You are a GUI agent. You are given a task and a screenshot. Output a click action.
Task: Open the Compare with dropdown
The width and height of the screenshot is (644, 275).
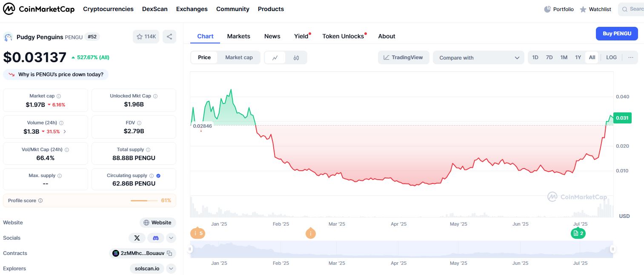(478, 57)
